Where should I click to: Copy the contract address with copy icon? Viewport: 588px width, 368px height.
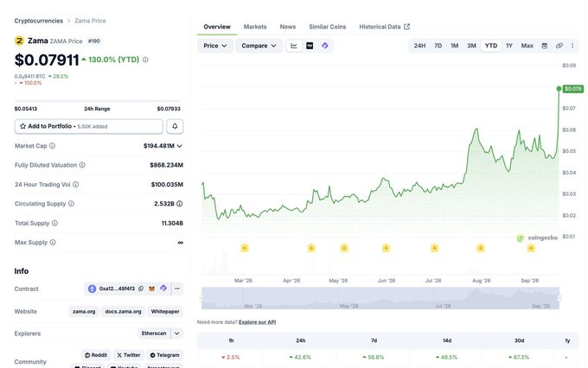141,289
